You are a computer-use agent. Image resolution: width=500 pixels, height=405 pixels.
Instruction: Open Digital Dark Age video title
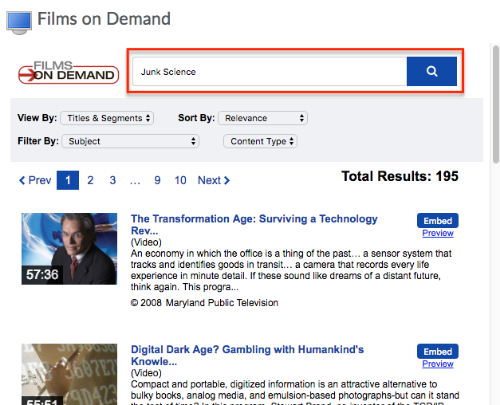click(x=247, y=355)
